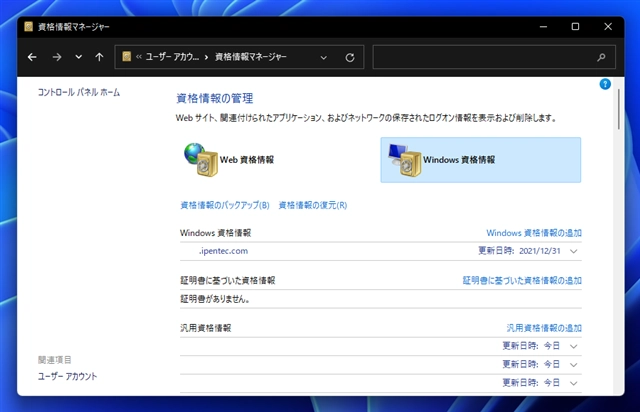Viewport: 640px width, 412px height.
Task: Click ユーザー アカウ... breadcrumb segment
Action: point(172,57)
